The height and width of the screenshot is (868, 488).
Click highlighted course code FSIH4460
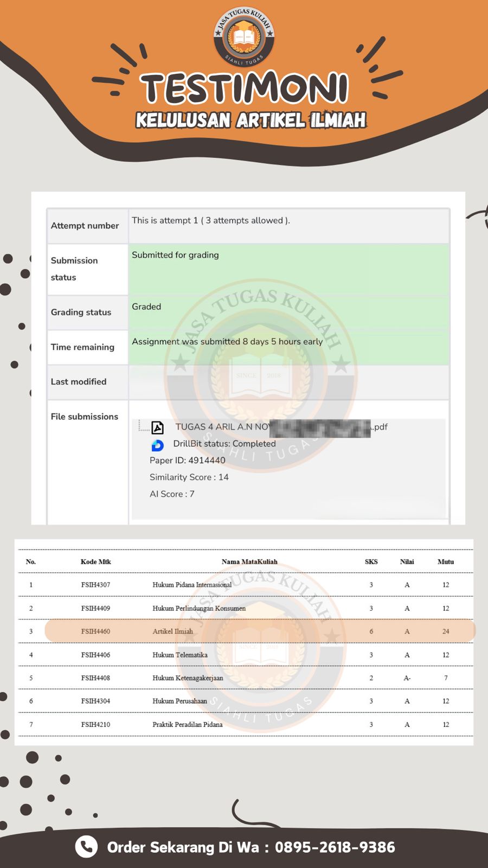[96, 631]
